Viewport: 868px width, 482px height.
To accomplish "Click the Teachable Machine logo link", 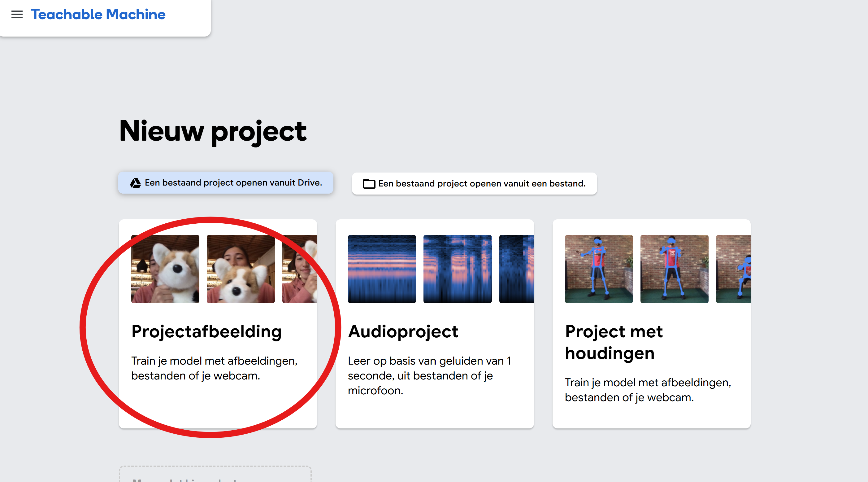I will click(x=98, y=15).
